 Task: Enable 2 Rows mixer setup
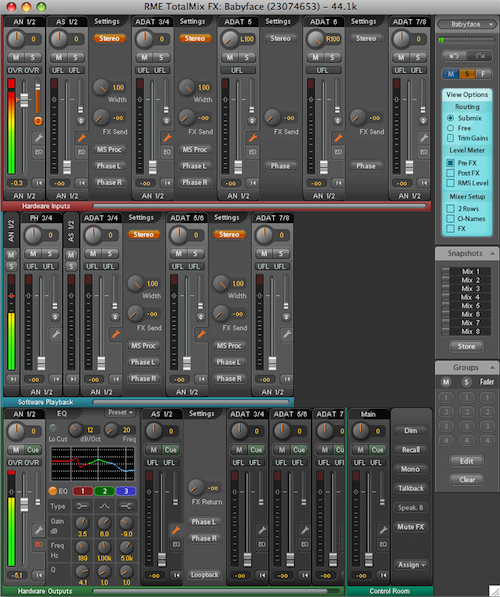click(x=450, y=209)
